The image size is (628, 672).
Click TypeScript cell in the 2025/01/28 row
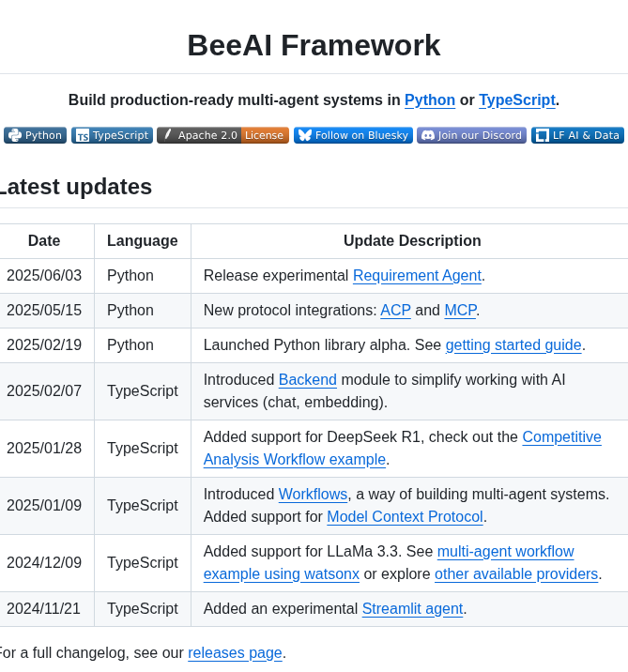143,449
